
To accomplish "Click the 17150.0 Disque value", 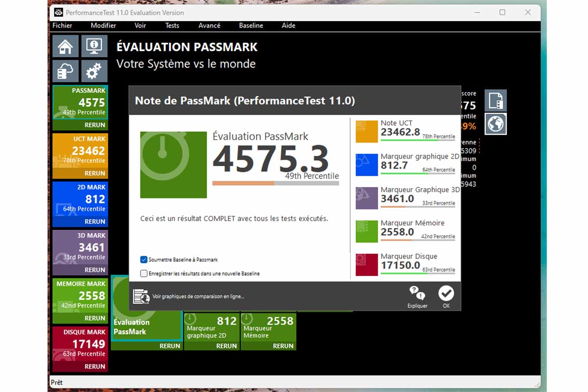I will [400, 265].
